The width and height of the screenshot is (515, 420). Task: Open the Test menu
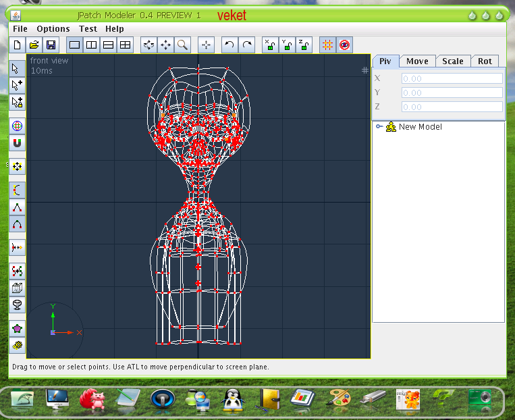[x=88, y=29]
